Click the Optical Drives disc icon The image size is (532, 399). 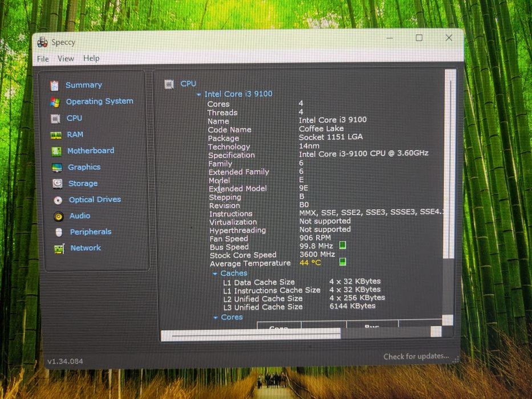58,200
